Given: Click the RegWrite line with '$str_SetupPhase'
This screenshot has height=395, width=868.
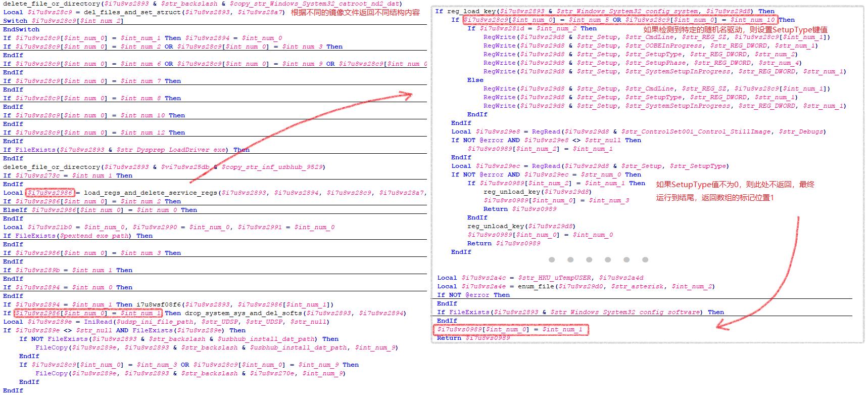Looking at the screenshot, I should [643, 63].
